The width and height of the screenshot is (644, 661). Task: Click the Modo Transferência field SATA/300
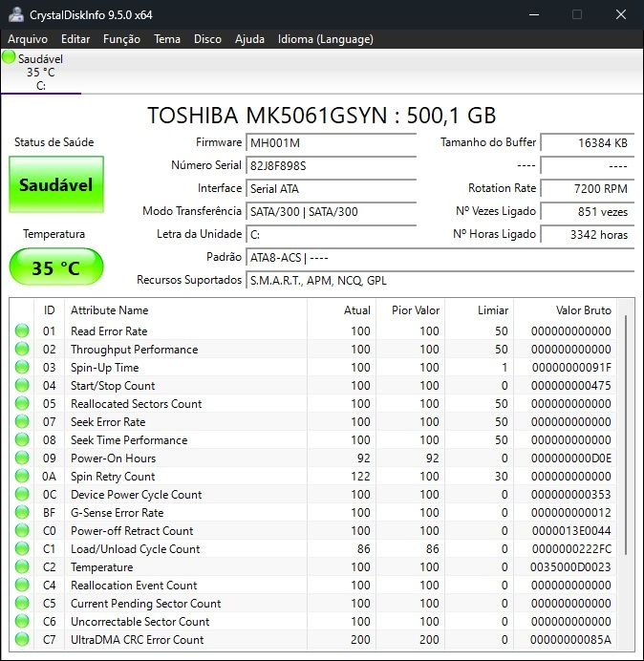pyautogui.click(x=331, y=211)
